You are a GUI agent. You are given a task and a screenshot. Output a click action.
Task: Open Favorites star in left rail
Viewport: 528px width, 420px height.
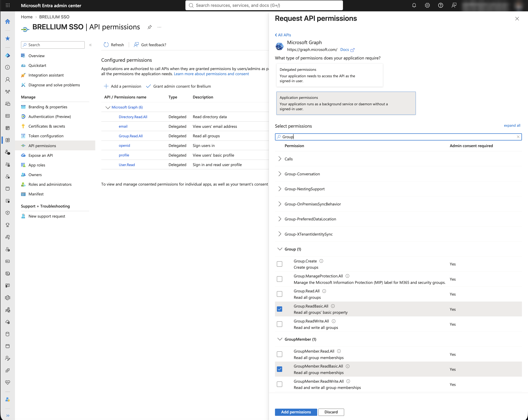(x=8, y=38)
